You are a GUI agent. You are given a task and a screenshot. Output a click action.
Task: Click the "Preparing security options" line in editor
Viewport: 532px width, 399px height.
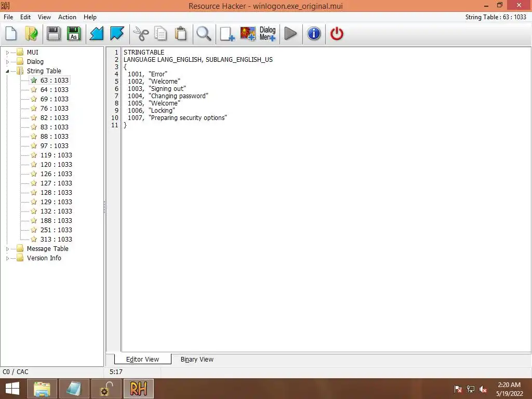coord(177,118)
